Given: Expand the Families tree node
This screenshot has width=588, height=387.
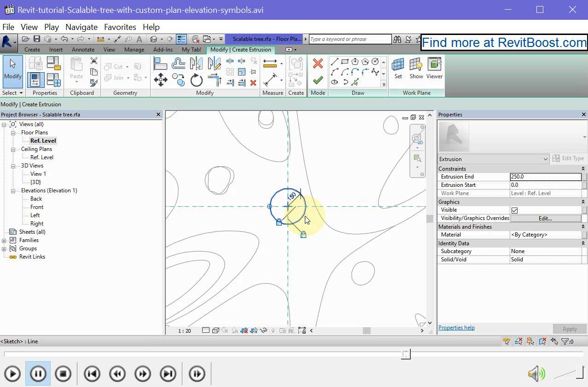Looking at the screenshot, I should 4,240.
